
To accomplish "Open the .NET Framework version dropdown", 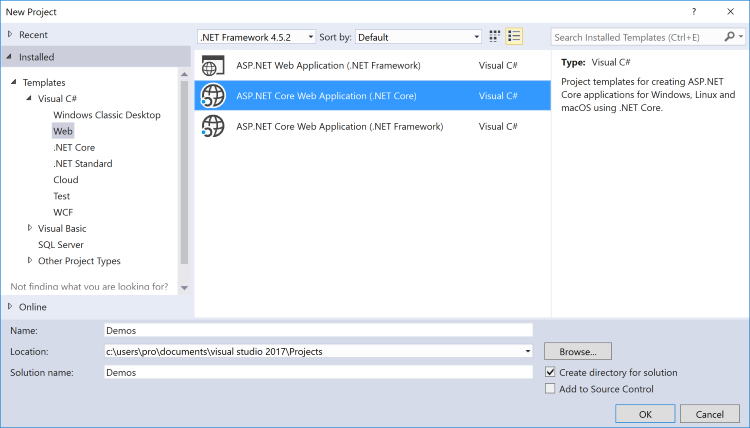I will coord(257,37).
